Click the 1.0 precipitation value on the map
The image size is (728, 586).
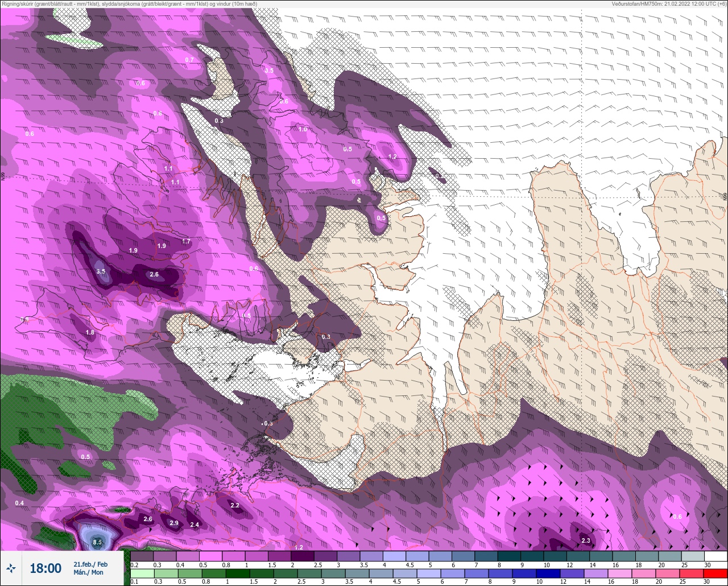pyautogui.click(x=303, y=129)
